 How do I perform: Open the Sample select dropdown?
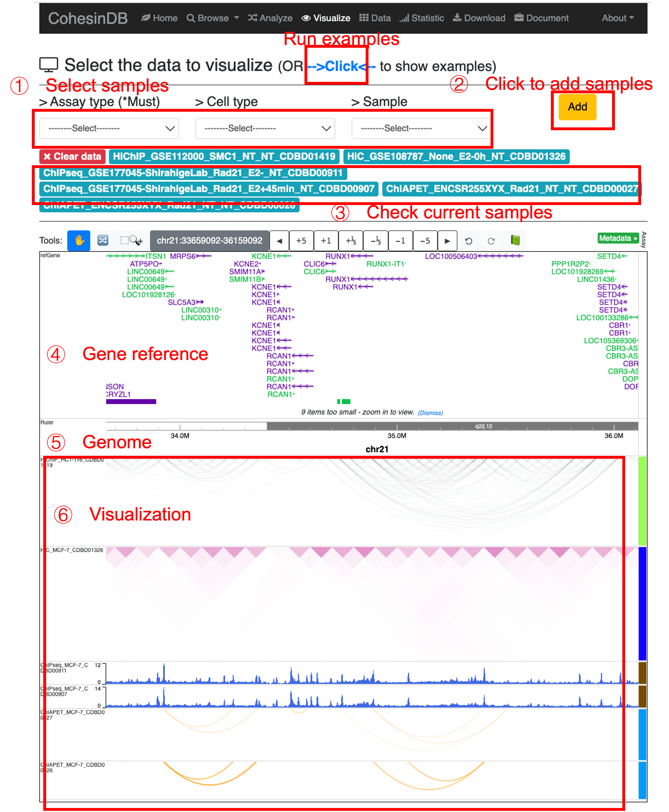(x=421, y=128)
